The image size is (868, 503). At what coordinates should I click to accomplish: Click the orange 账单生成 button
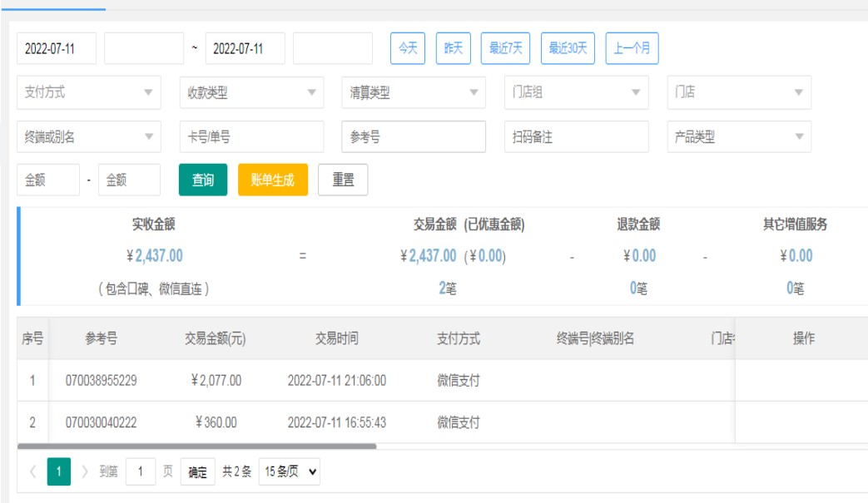[272, 180]
